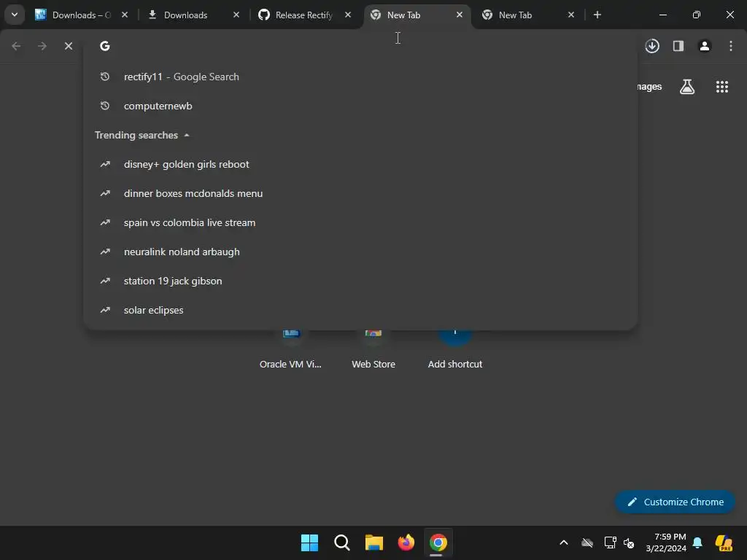Open the clock showing 7:59 PM
Image resolution: width=747 pixels, height=560 pixels.
(666, 542)
